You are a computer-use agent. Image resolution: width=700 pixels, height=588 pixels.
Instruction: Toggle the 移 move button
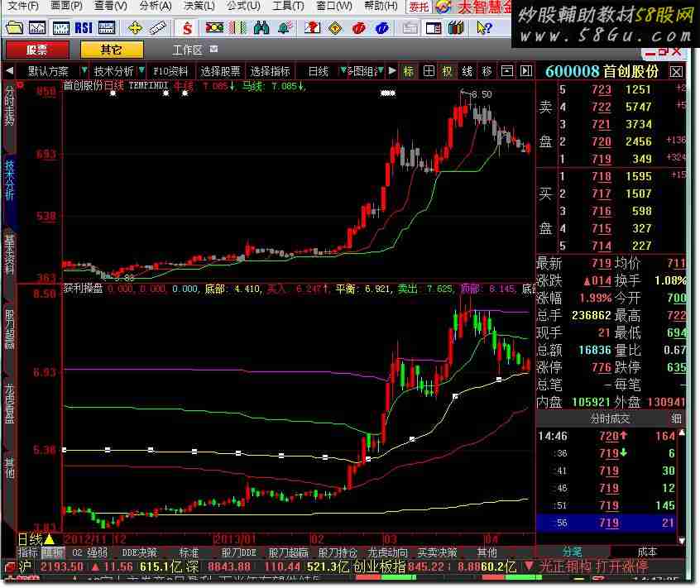(487, 71)
